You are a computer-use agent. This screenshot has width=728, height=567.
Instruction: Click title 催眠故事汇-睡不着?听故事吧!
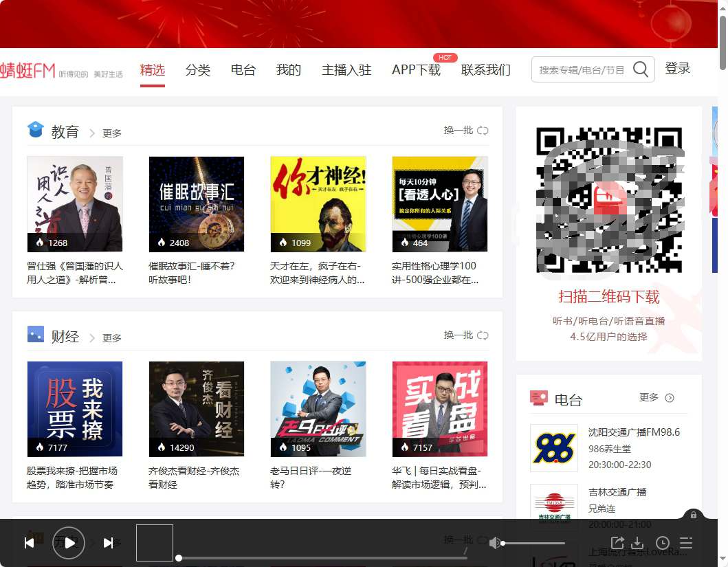(192, 273)
